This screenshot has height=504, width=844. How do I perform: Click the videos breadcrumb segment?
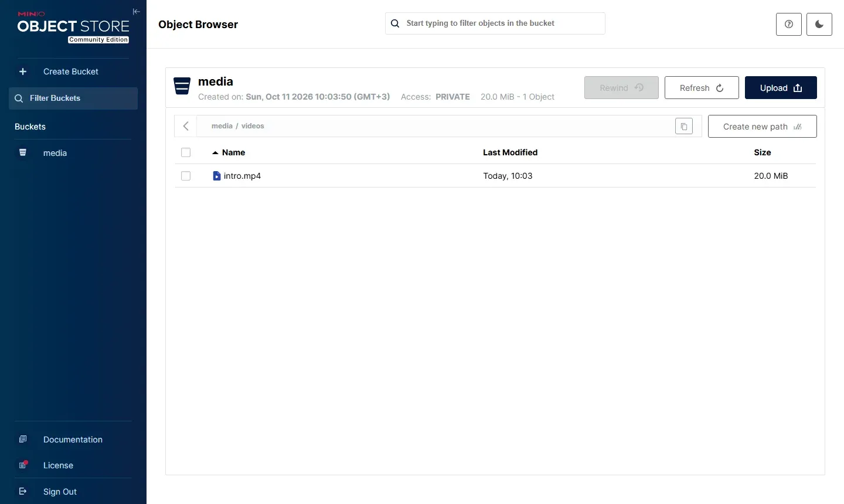253,126
